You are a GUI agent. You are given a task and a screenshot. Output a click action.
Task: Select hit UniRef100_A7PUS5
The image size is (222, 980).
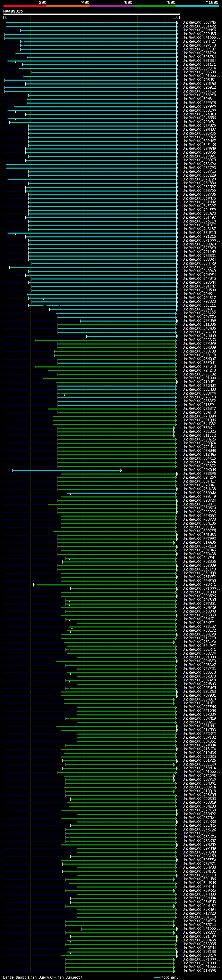click(x=199, y=34)
